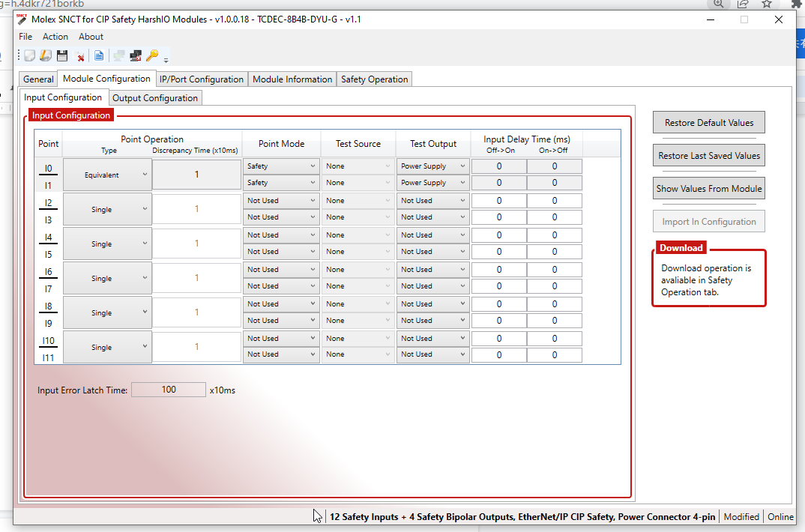This screenshot has height=532, width=805.
Task: Click the On->Off delay field for I0
Action: pyautogui.click(x=555, y=166)
